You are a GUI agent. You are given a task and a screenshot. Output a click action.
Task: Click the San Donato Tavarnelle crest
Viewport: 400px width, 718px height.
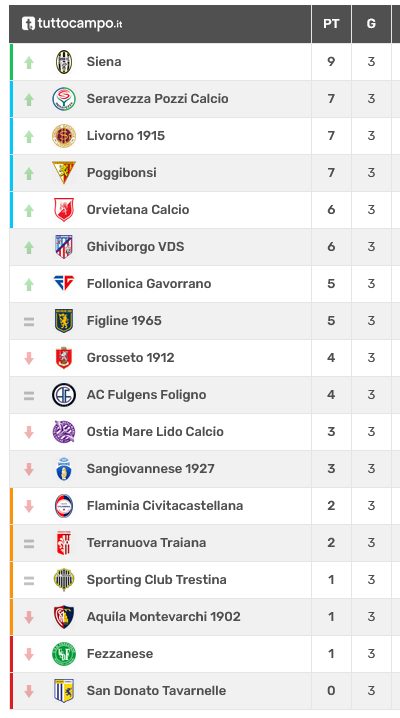(x=64, y=691)
